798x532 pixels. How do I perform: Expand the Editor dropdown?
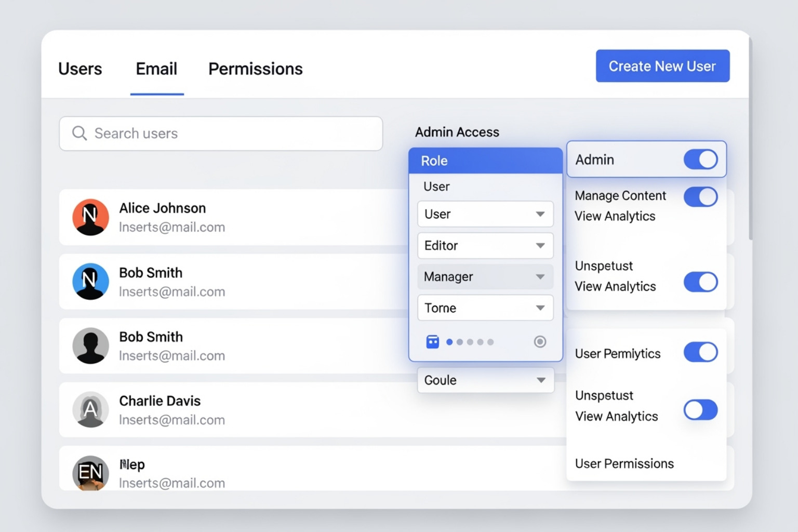[x=485, y=246]
